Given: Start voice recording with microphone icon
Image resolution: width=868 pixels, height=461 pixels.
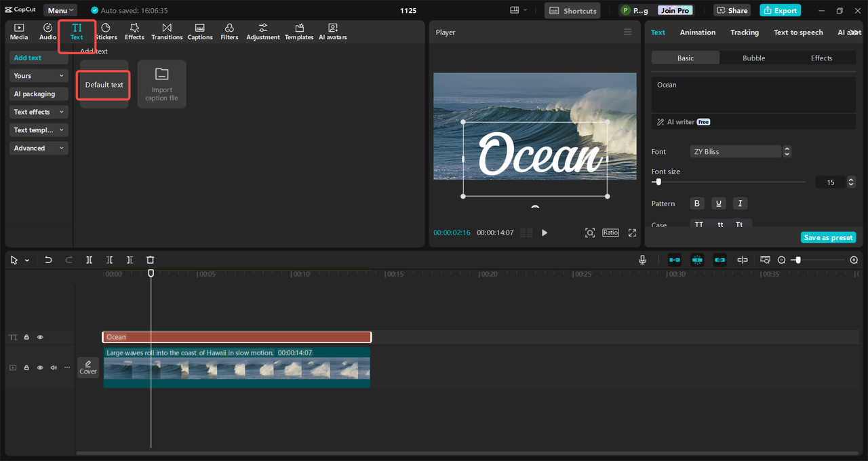Looking at the screenshot, I should click(642, 260).
